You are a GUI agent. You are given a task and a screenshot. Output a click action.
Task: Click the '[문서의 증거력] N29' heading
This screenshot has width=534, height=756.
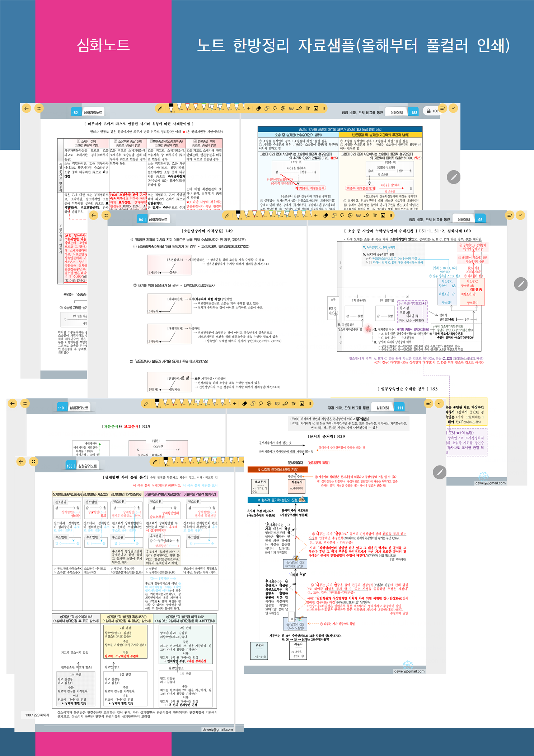[x=326, y=436]
